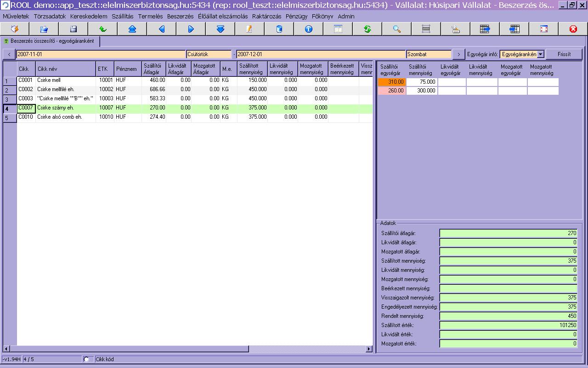Click the floppy disk save icon
The image size is (588, 368).
click(73, 29)
